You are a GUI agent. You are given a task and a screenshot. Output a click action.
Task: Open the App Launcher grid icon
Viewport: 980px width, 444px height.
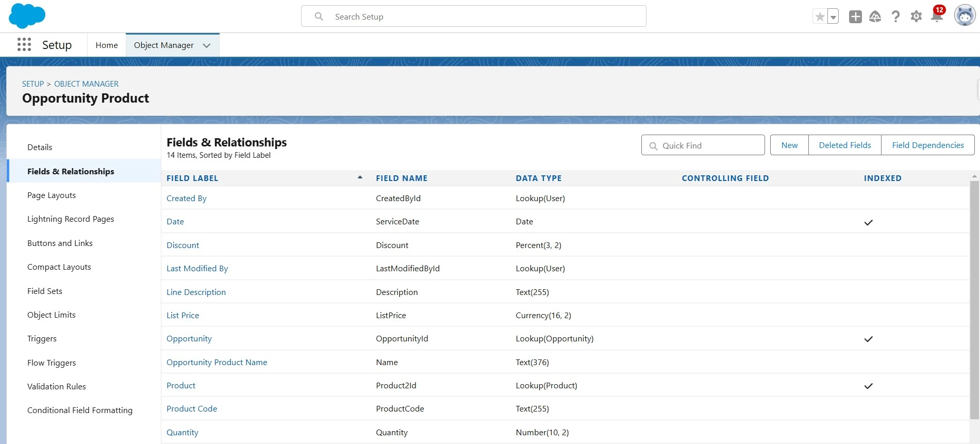(x=24, y=45)
